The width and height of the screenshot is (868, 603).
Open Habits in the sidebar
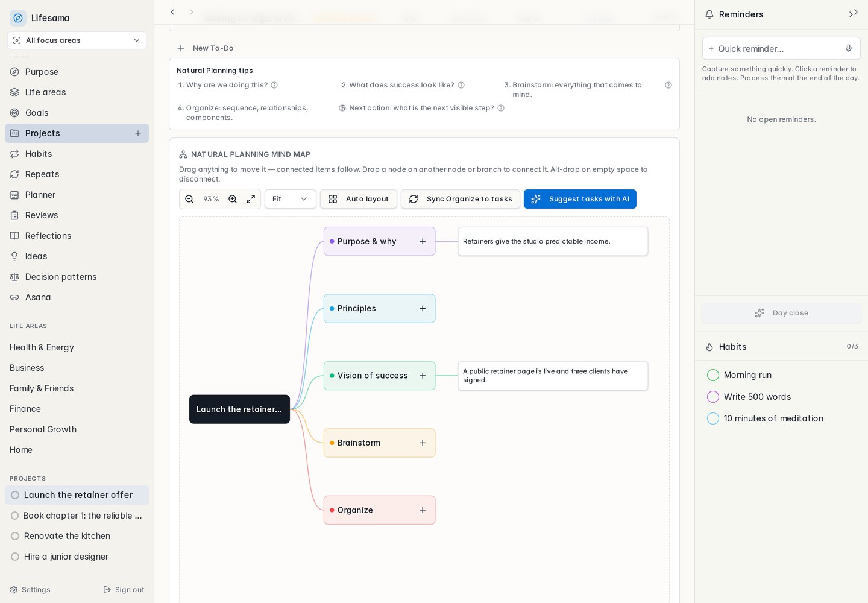coord(77,154)
